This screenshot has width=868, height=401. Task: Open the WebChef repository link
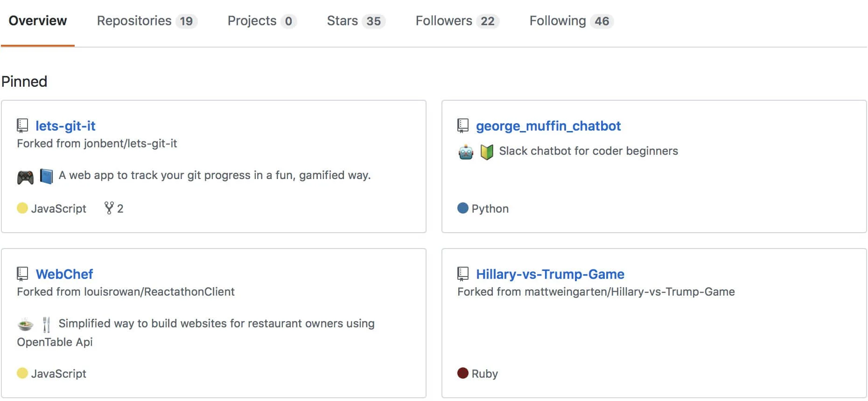coord(64,274)
